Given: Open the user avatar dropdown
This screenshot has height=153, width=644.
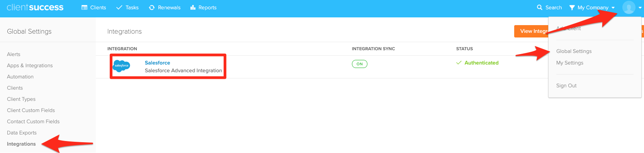Looking at the screenshot, I should pyautogui.click(x=629, y=7).
